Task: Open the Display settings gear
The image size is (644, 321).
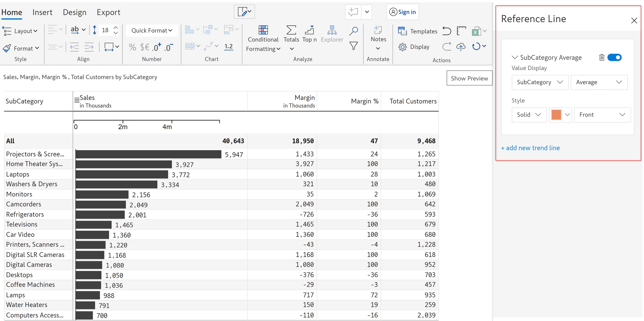Action: 402,47
